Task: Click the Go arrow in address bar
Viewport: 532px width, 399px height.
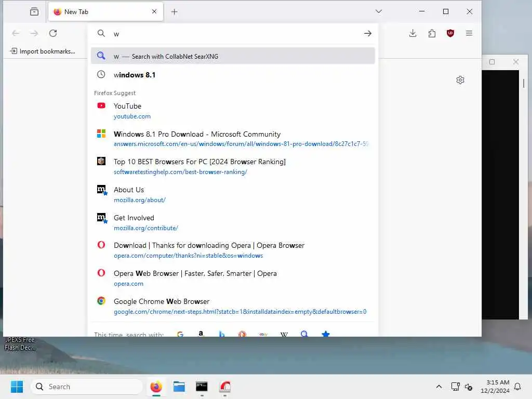Action: pyautogui.click(x=368, y=34)
